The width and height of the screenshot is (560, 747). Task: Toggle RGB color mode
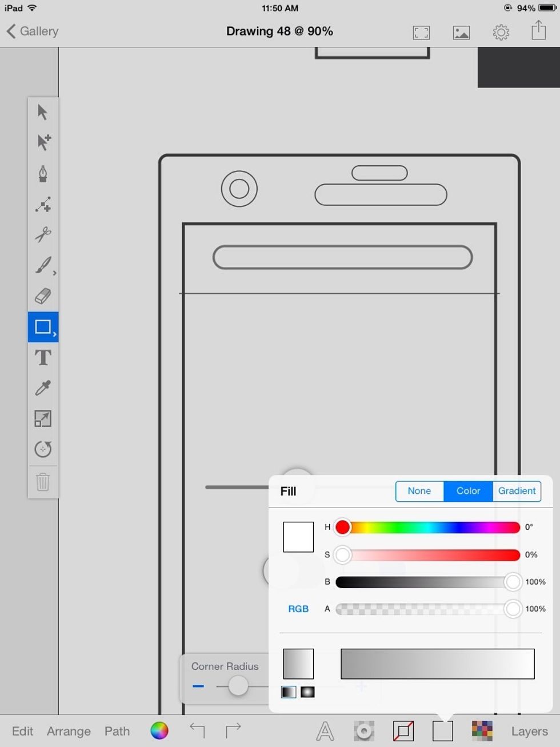pos(298,609)
